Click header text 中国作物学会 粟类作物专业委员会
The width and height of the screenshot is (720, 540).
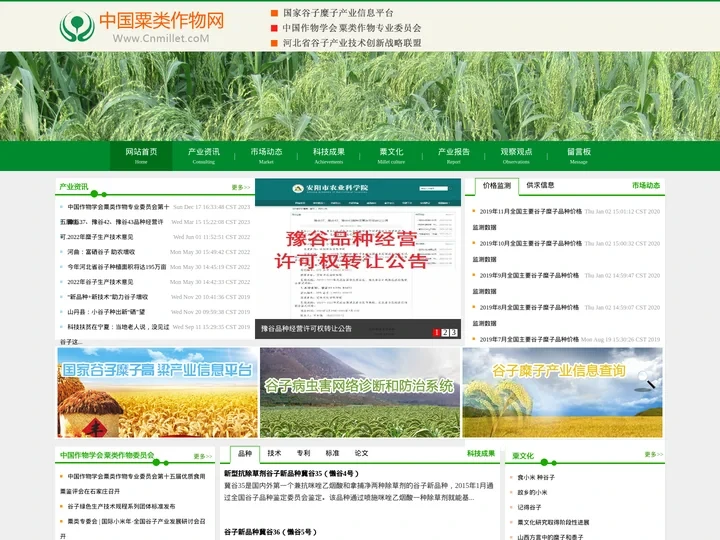(352, 28)
